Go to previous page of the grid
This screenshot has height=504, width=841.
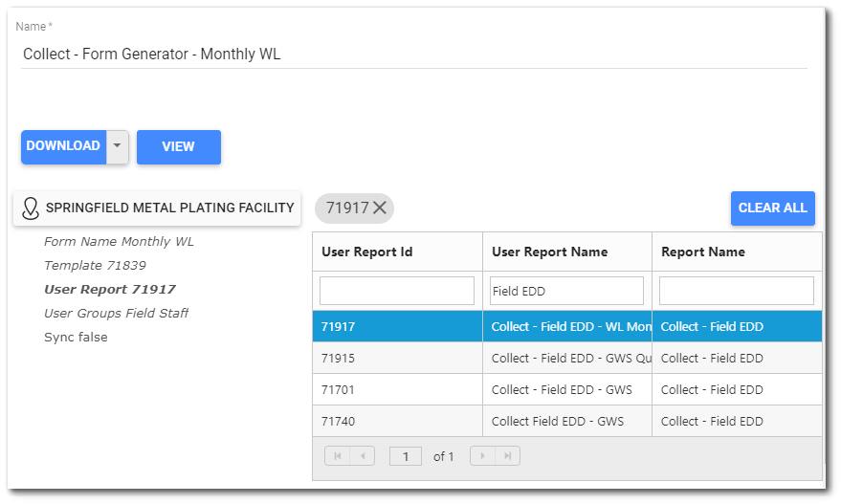click(x=363, y=456)
